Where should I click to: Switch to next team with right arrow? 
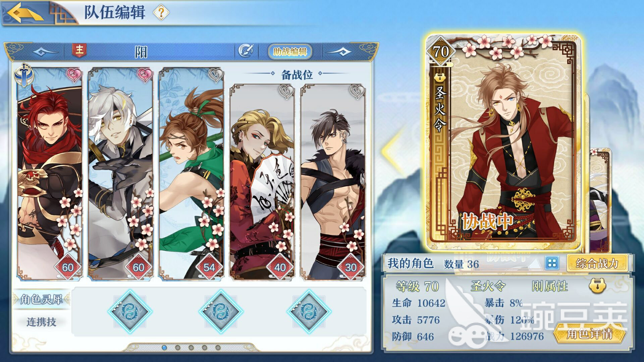pos(339,52)
